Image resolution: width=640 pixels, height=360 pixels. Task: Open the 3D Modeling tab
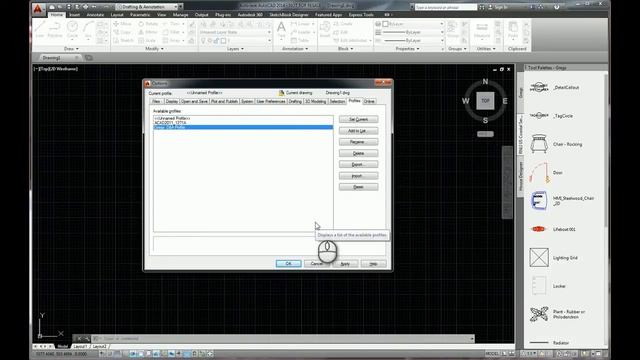316,101
